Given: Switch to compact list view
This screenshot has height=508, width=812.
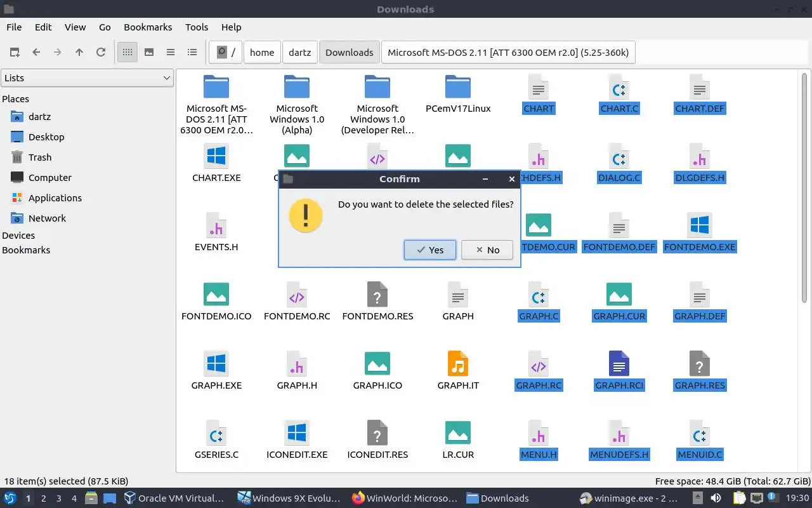Looking at the screenshot, I should (x=171, y=52).
